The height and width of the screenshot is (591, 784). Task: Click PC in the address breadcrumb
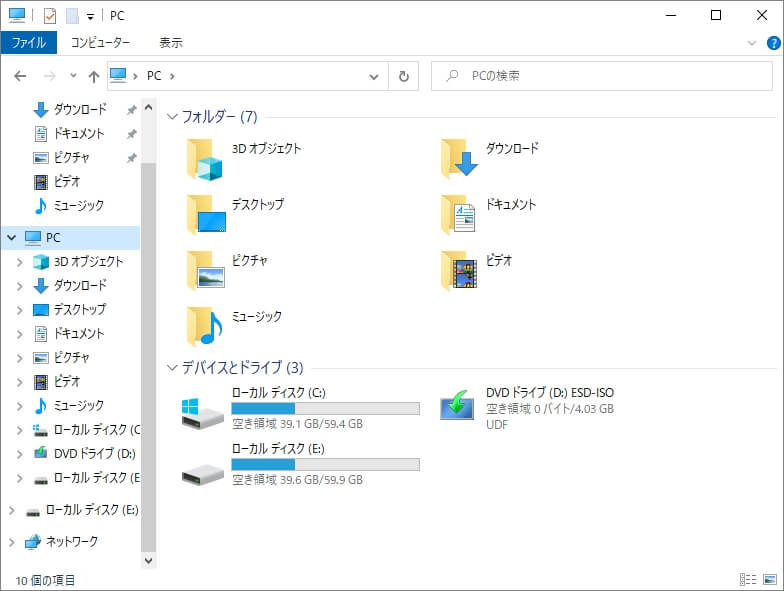(x=154, y=76)
